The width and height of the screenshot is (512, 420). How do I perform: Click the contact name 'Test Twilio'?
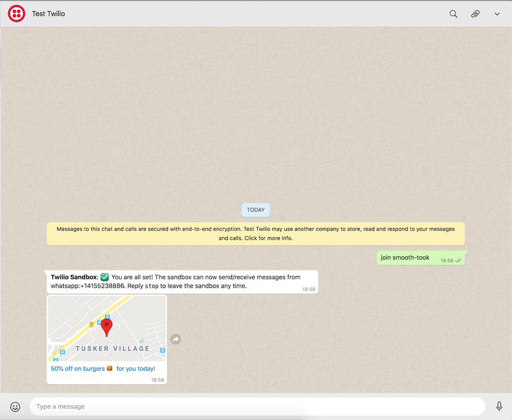[x=48, y=13]
